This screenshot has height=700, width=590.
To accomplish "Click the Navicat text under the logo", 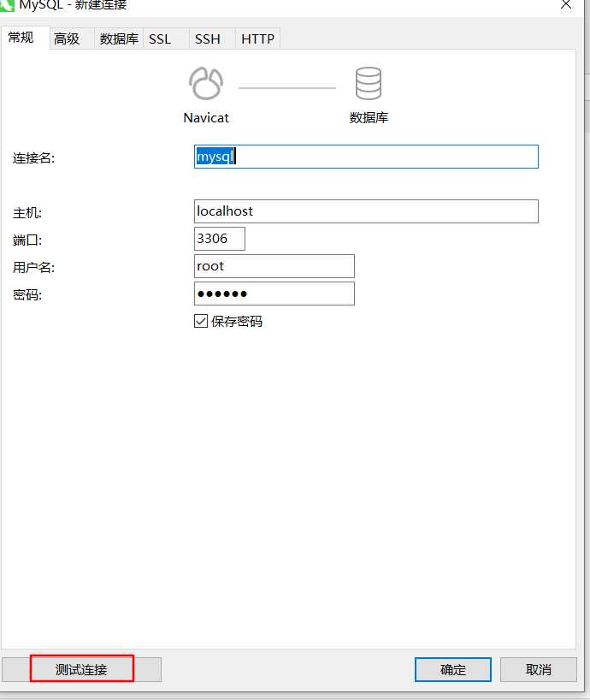I will pos(206,118).
